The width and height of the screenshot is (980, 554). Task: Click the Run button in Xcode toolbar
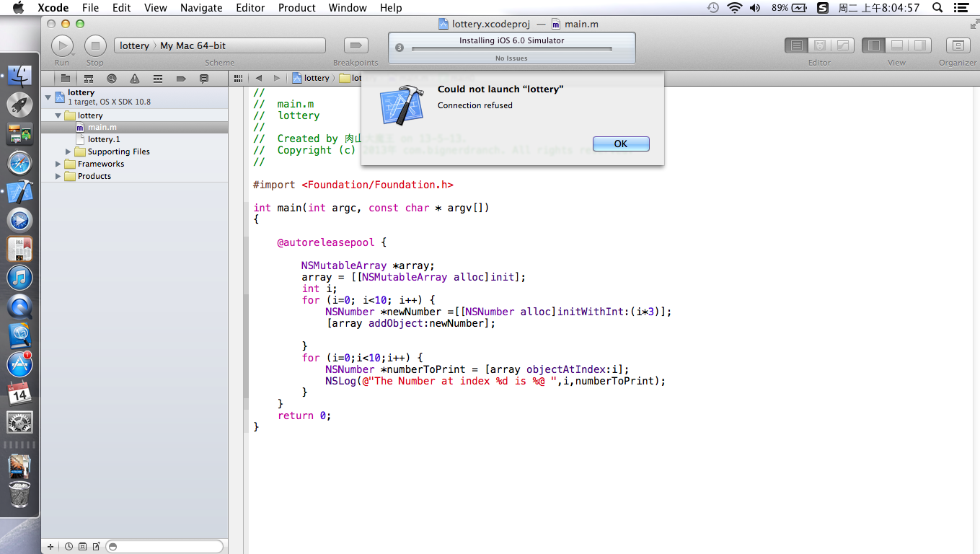point(62,45)
